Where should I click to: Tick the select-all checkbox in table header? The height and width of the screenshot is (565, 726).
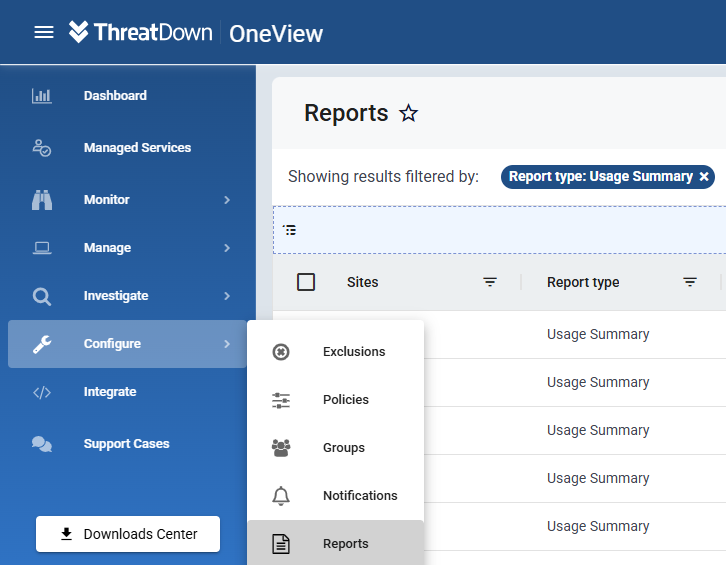(306, 282)
